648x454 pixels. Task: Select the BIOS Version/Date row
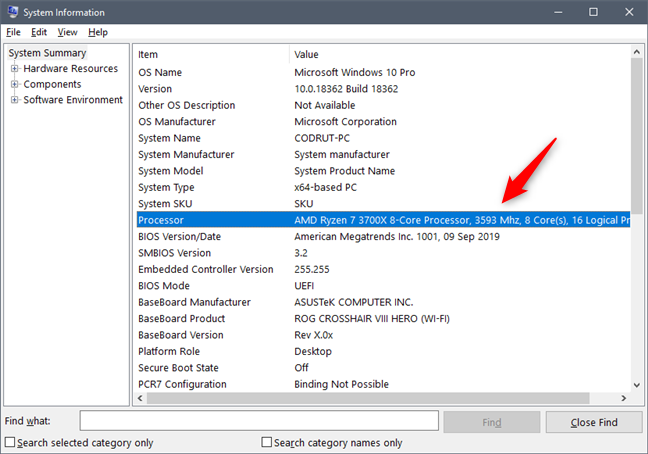383,237
